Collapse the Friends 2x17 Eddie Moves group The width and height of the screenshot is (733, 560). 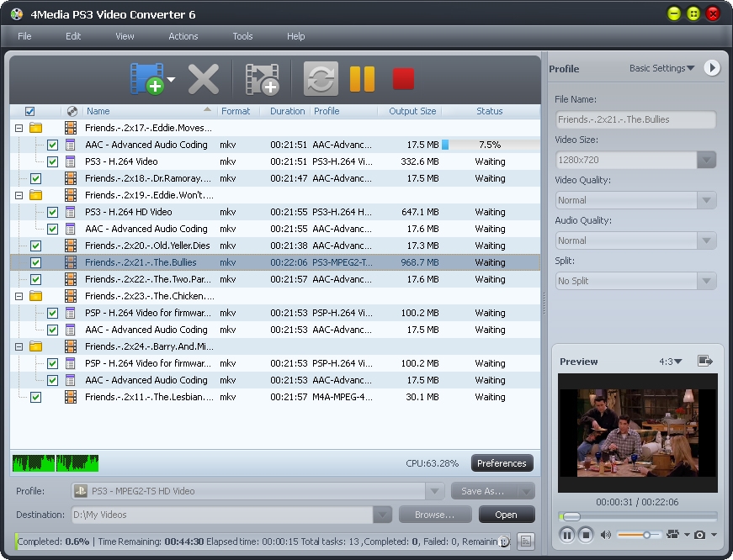[x=19, y=128]
